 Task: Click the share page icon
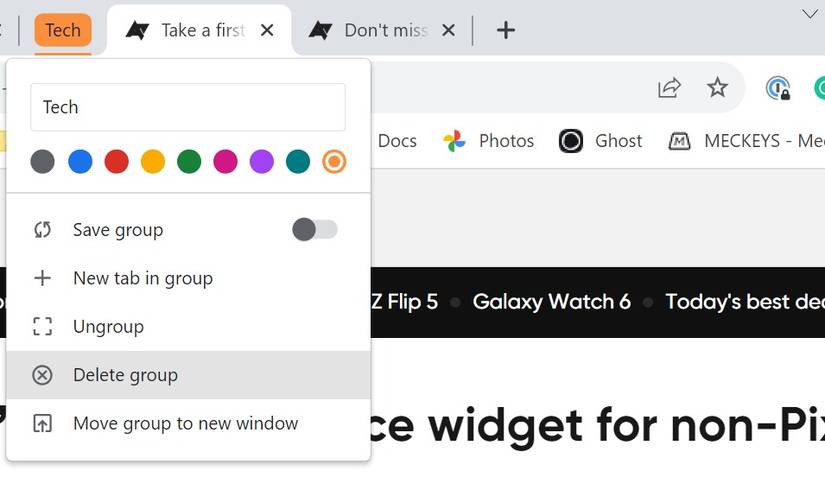click(x=669, y=88)
